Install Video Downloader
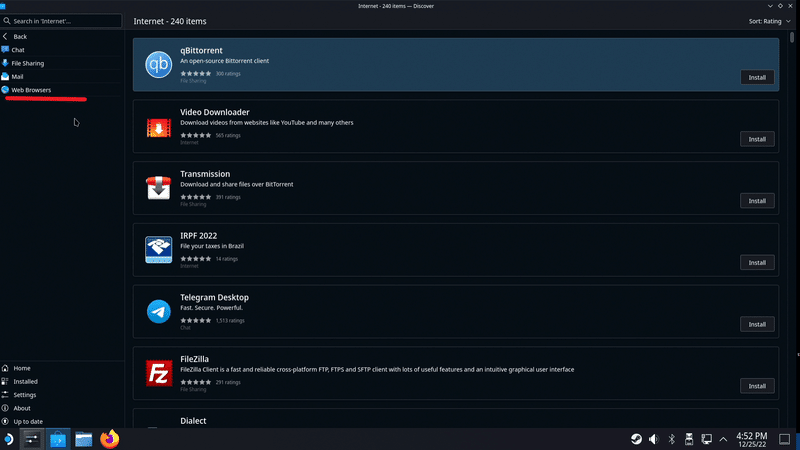 click(x=757, y=139)
